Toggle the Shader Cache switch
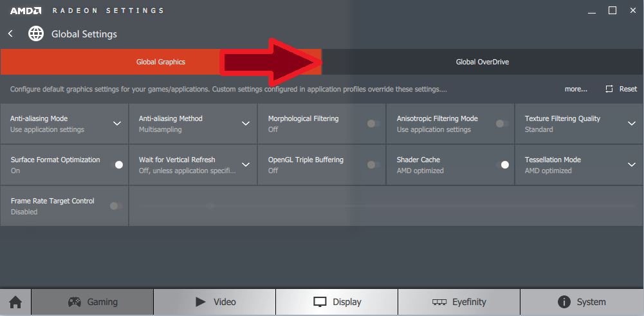 502,165
